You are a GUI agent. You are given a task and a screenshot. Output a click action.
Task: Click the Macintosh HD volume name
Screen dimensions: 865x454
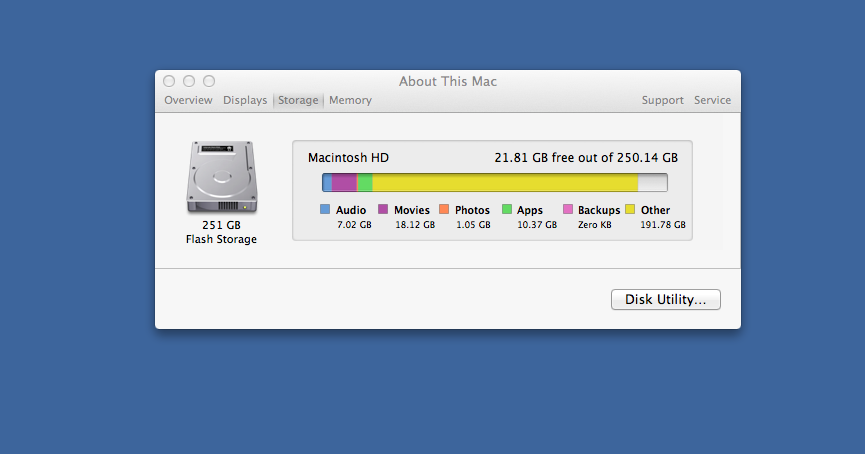348,158
